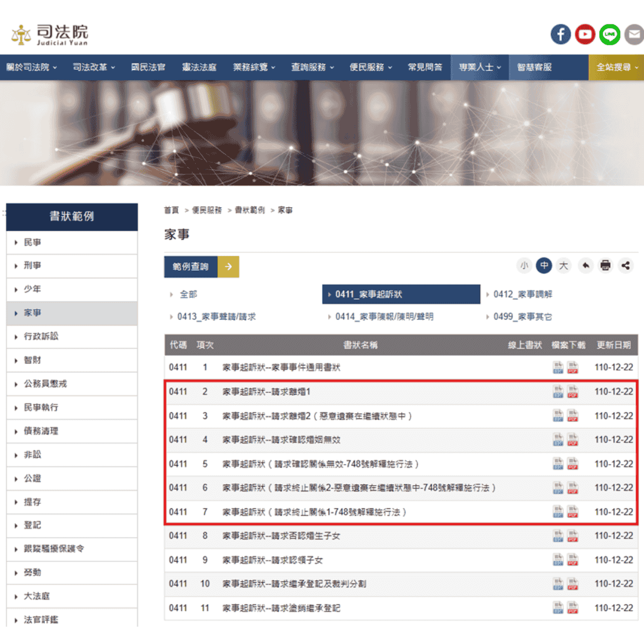This screenshot has height=644, width=644.
Task: Click the LINE social media icon
Action: (609, 34)
